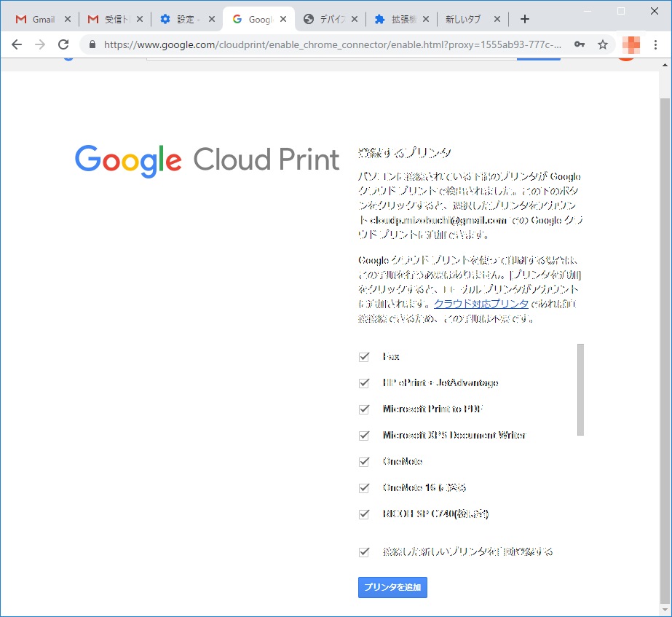Open Chrome three-dot menu

click(x=655, y=44)
